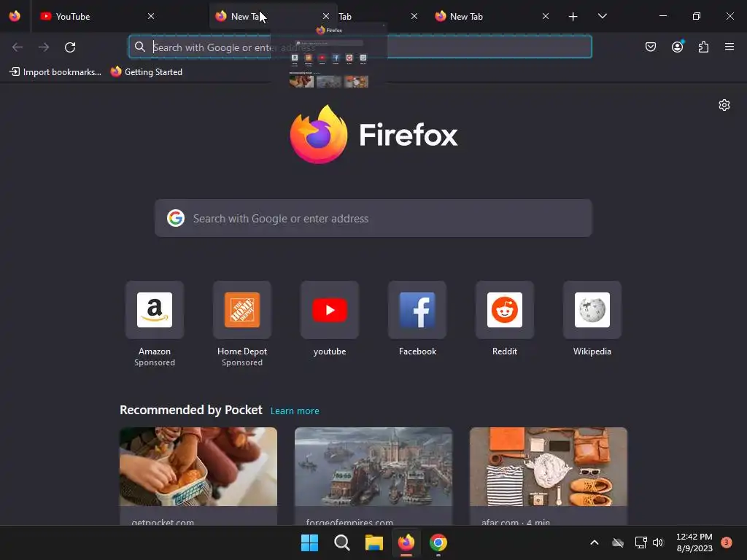Screen dimensions: 747x560
Task: Open Extensions puzzle icon
Action: click(703, 47)
